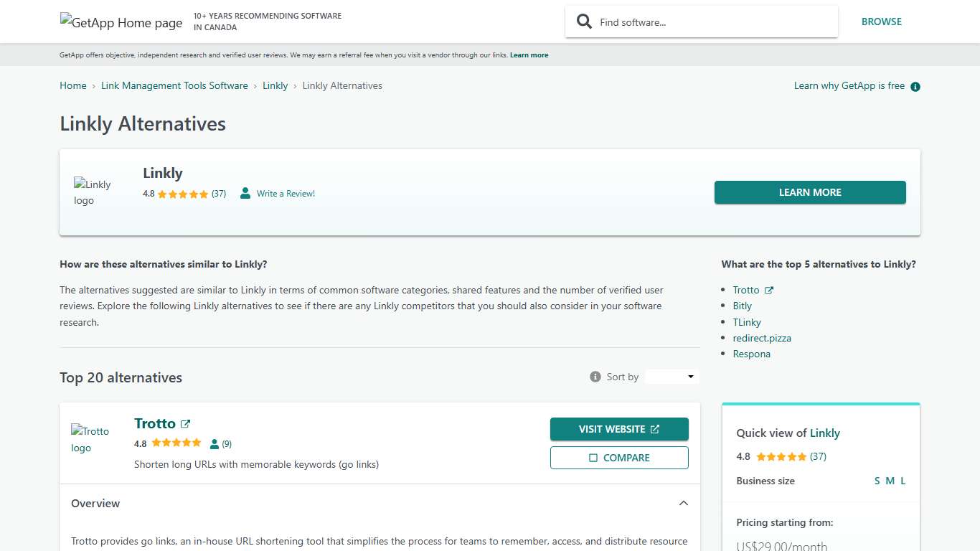The image size is (980, 551).
Task: Open the Sort by dropdown
Action: tap(672, 377)
